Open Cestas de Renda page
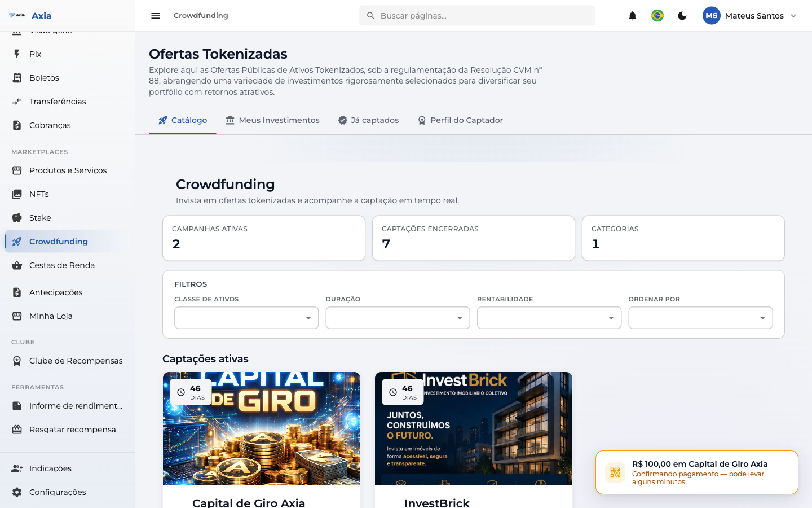Image resolution: width=812 pixels, height=508 pixels. coord(68,265)
